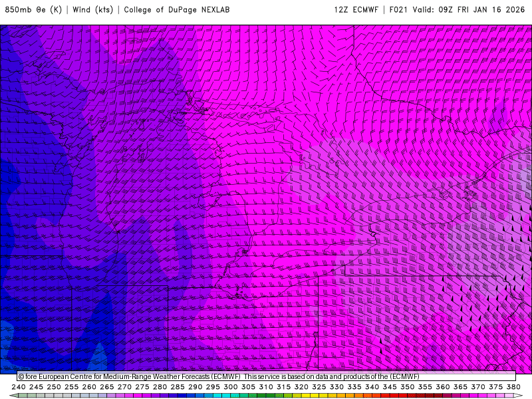Select the "12Z ECMWF" model run label
Viewport: 532px width, 399px height.
coord(356,10)
